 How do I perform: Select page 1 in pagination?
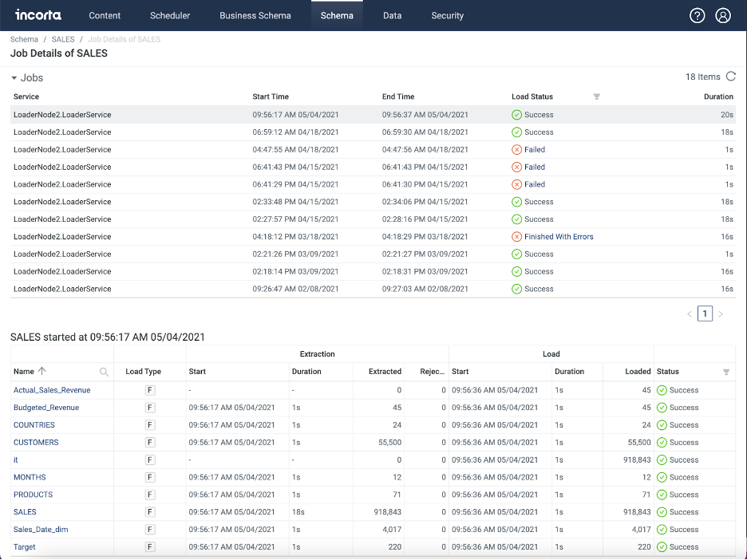coord(705,314)
